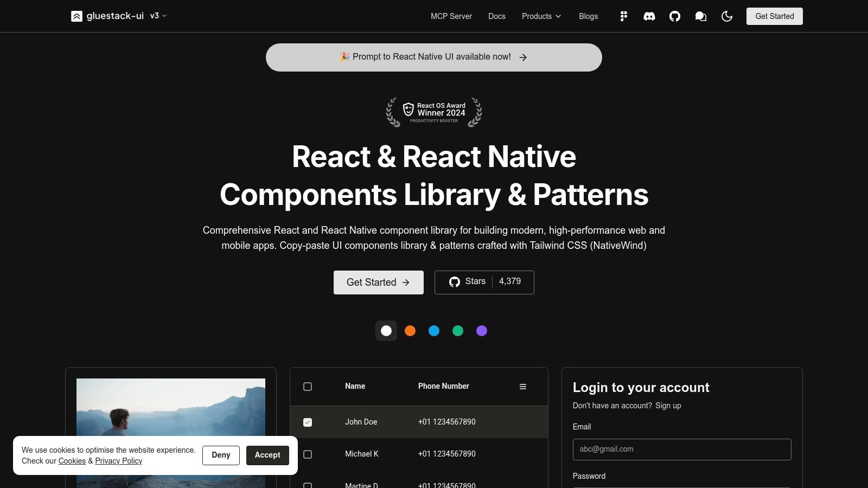868x488 pixels.
Task: Select the blue theme color swatch
Action: (x=434, y=331)
